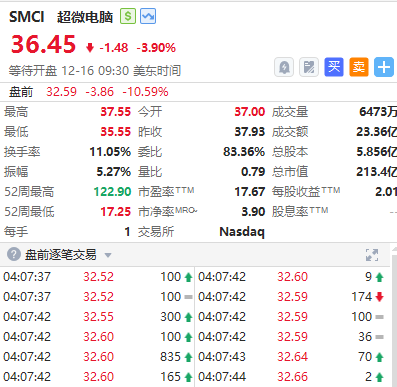Click the green up arrow beside volume 70
Image resolution: width=397 pixels, height=387 pixels.
tap(379, 357)
